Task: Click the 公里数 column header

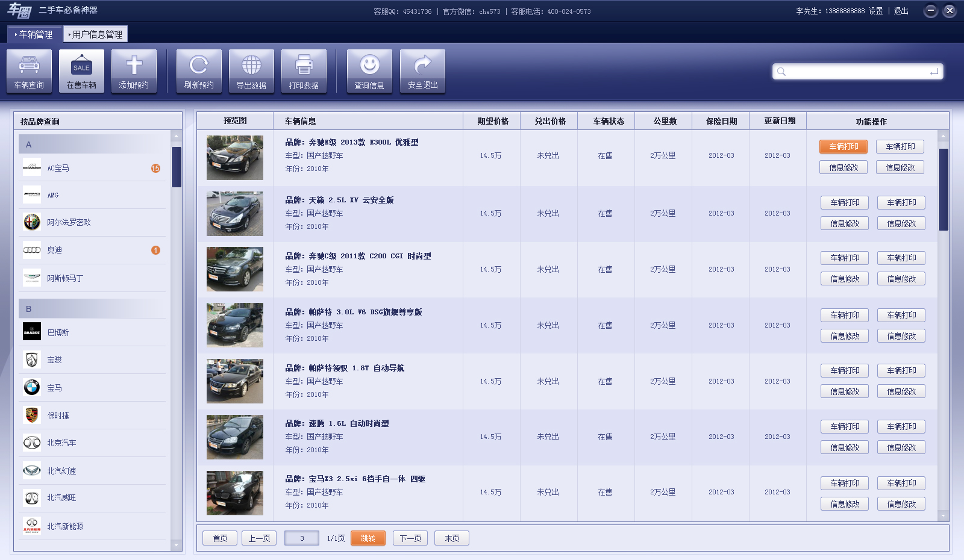Action: [665, 121]
